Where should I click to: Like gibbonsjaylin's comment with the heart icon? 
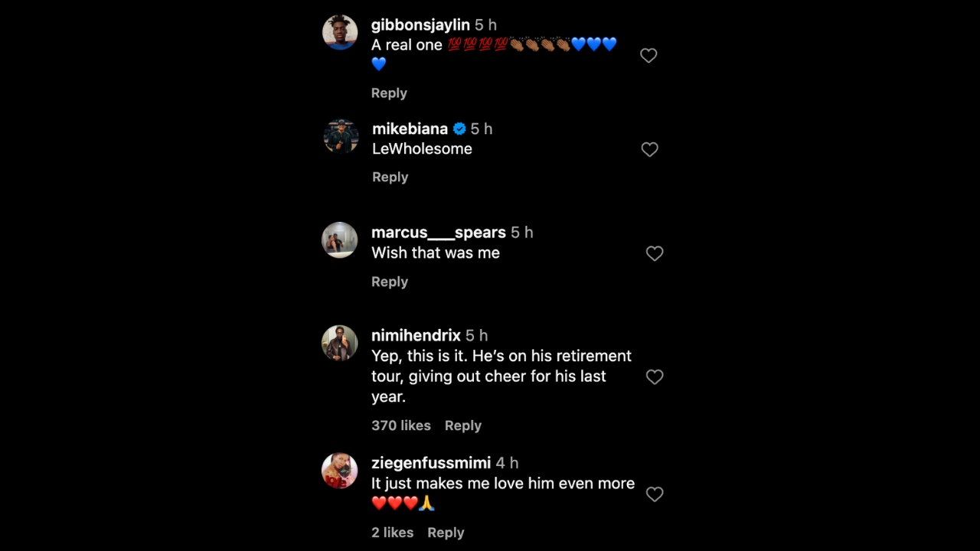click(648, 55)
